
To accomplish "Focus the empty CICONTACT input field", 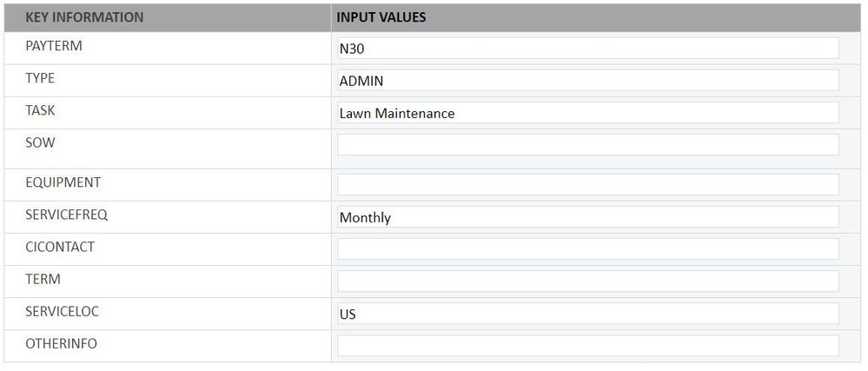I will tap(587, 249).
